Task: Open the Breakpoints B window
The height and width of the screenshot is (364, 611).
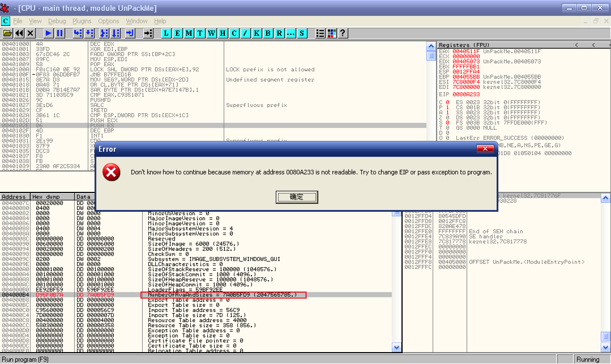Action: [268, 33]
